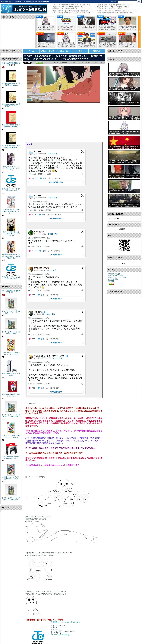Screen dimensions: 142x644
Task: Click Jump Comics Digital logo at rank 6
Action: coord(11,181)
